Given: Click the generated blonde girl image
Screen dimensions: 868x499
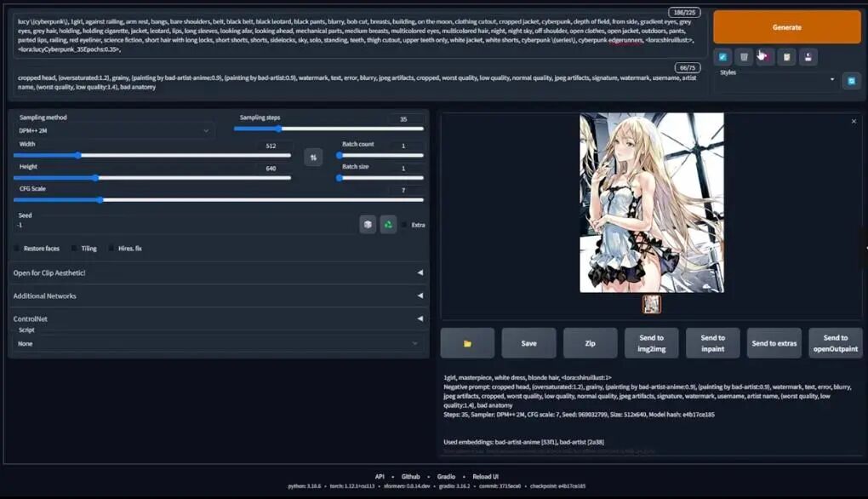Looking at the screenshot, I should point(652,203).
